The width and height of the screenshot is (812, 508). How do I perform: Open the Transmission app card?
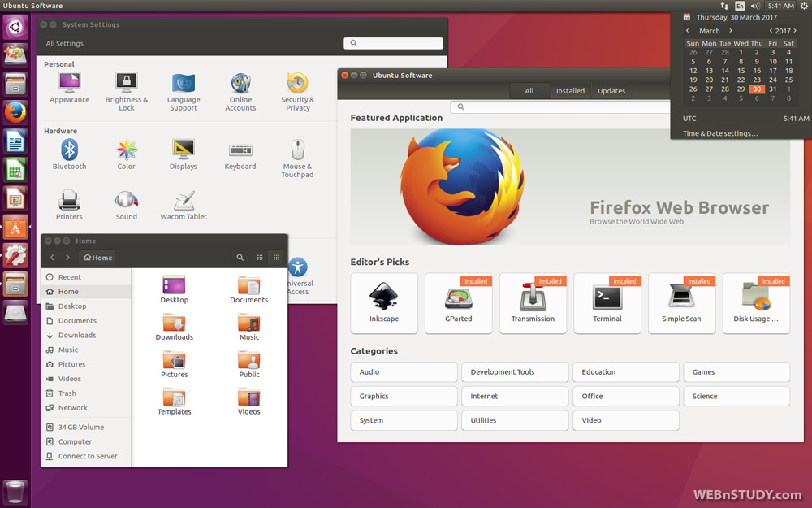point(533,303)
